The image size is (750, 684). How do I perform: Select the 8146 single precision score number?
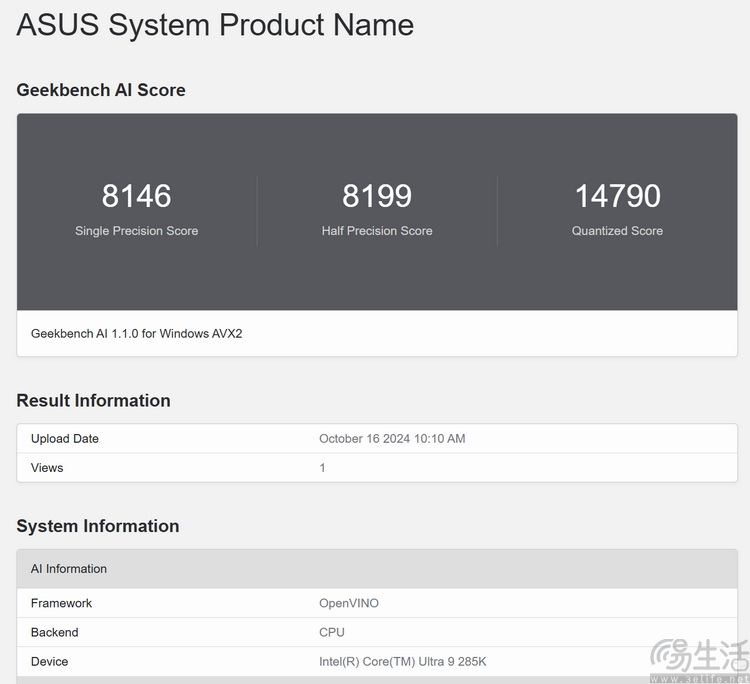click(x=137, y=196)
